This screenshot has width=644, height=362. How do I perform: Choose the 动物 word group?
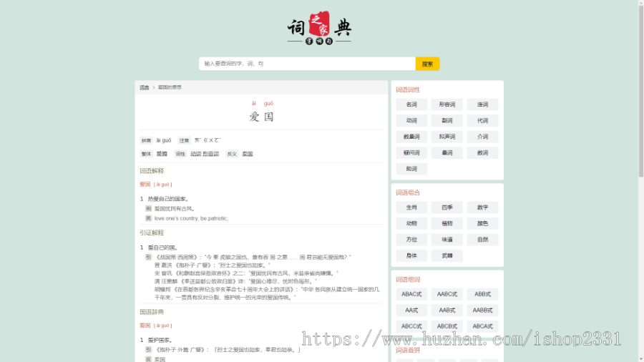pyautogui.click(x=411, y=224)
